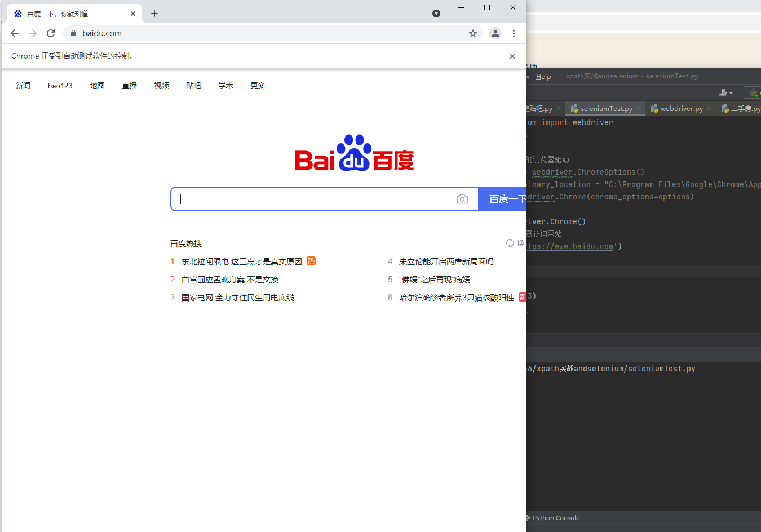
Task: Open the 视频 link
Action: (162, 86)
